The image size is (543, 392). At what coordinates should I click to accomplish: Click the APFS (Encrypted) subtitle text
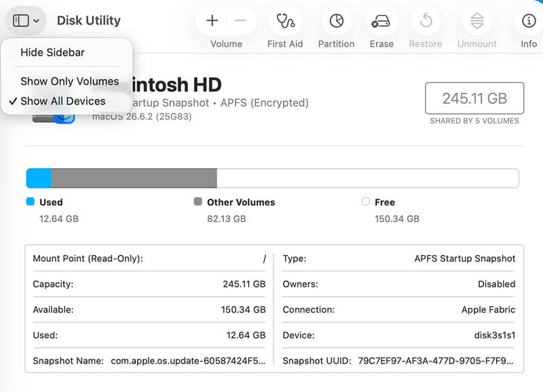[265, 103]
